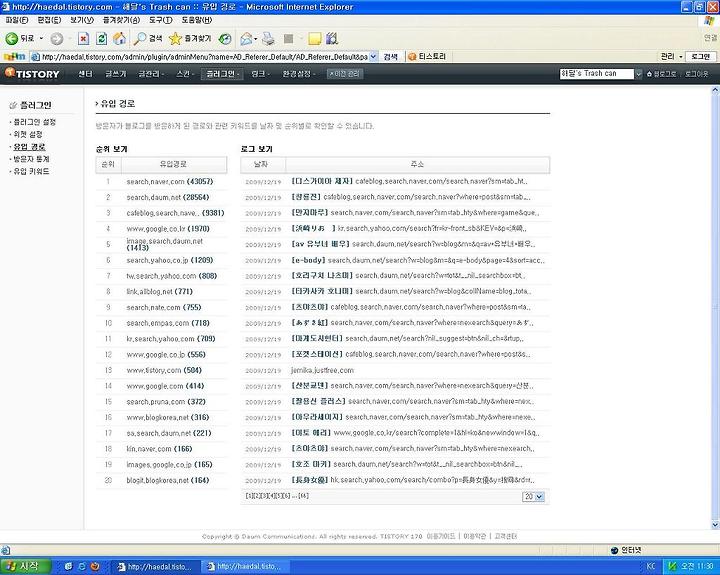This screenshot has height=575, width=720.
Task: Click the Internet Explorer quick launch icon
Action: click(x=82, y=566)
